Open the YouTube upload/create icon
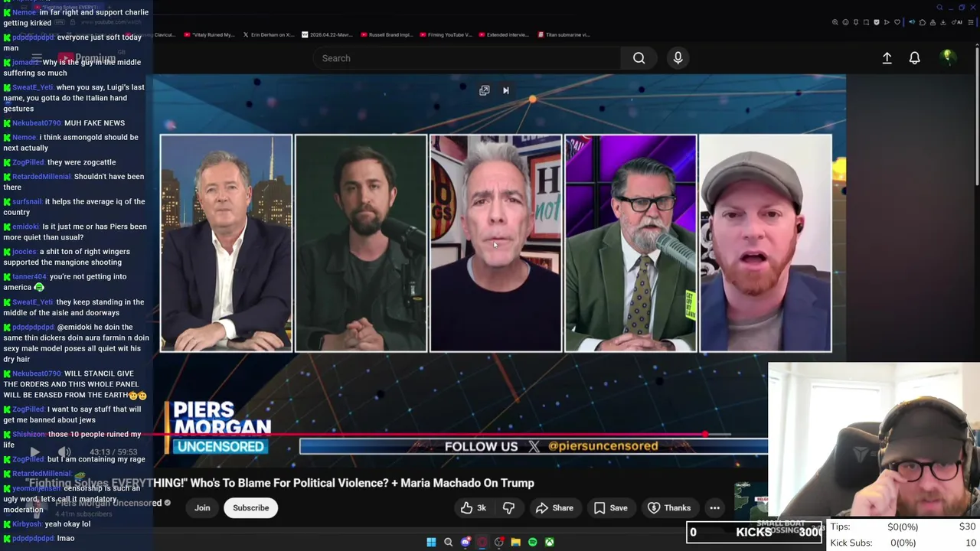The height and width of the screenshot is (551, 980). tap(887, 58)
